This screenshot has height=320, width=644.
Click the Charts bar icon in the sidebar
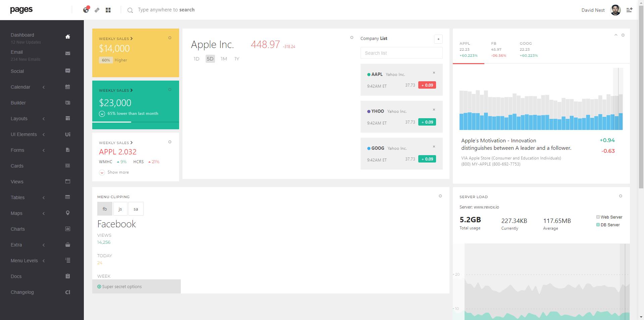(x=68, y=229)
